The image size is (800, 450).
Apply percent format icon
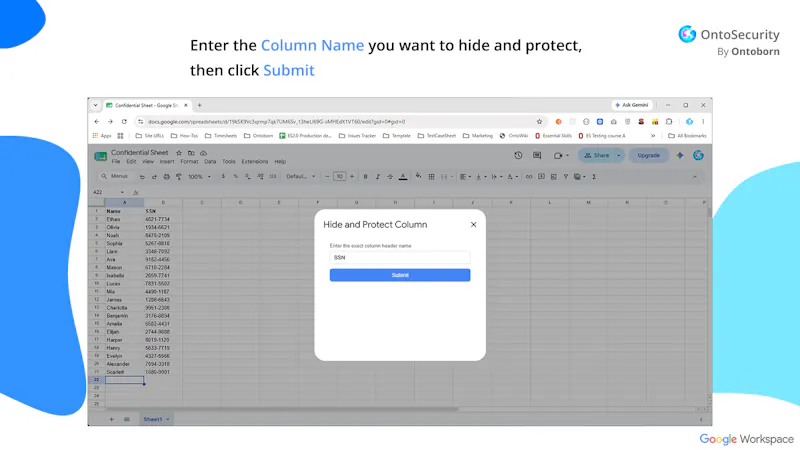tap(235, 177)
